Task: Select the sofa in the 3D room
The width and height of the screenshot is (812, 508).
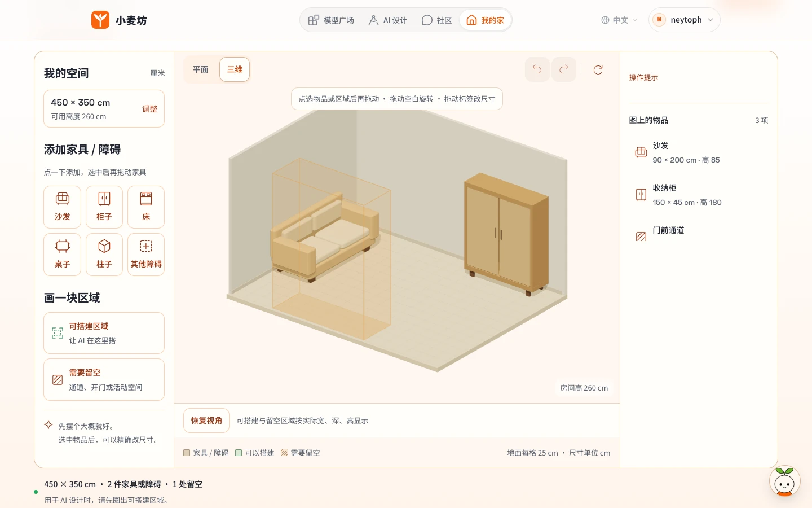Action: [x=325, y=237]
